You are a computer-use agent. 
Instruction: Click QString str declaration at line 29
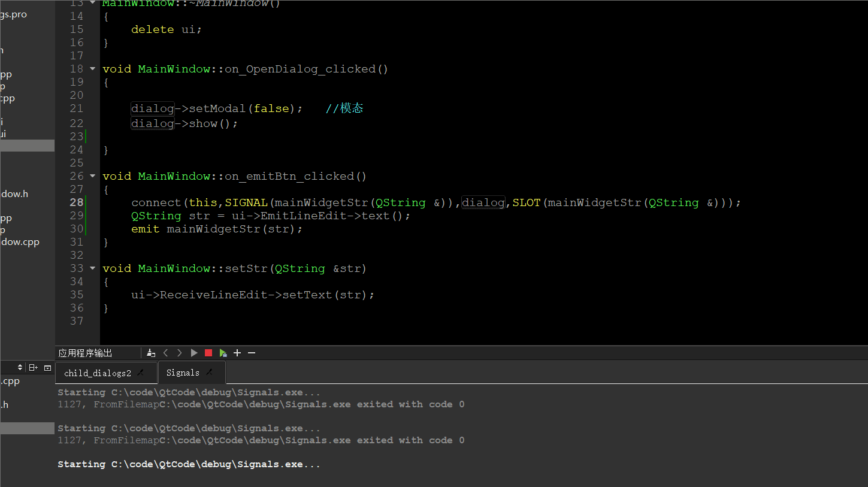pos(271,216)
